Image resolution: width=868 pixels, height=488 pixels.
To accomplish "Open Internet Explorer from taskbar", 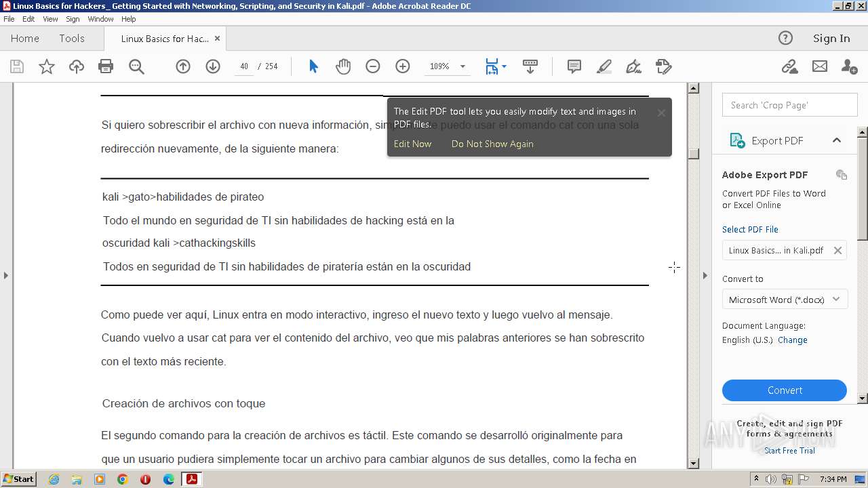I will click(x=54, y=479).
